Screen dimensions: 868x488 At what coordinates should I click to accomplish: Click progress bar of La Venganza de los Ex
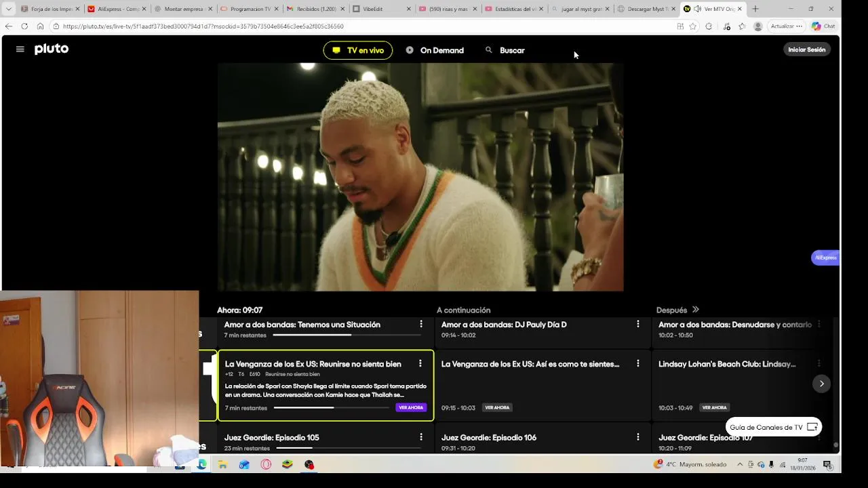tap(332, 408)
